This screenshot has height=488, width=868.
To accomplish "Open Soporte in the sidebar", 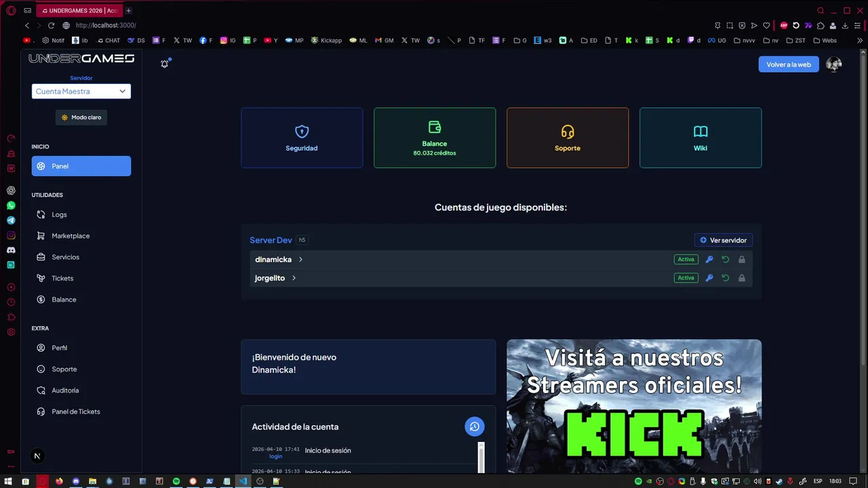I will coord(81,369).
